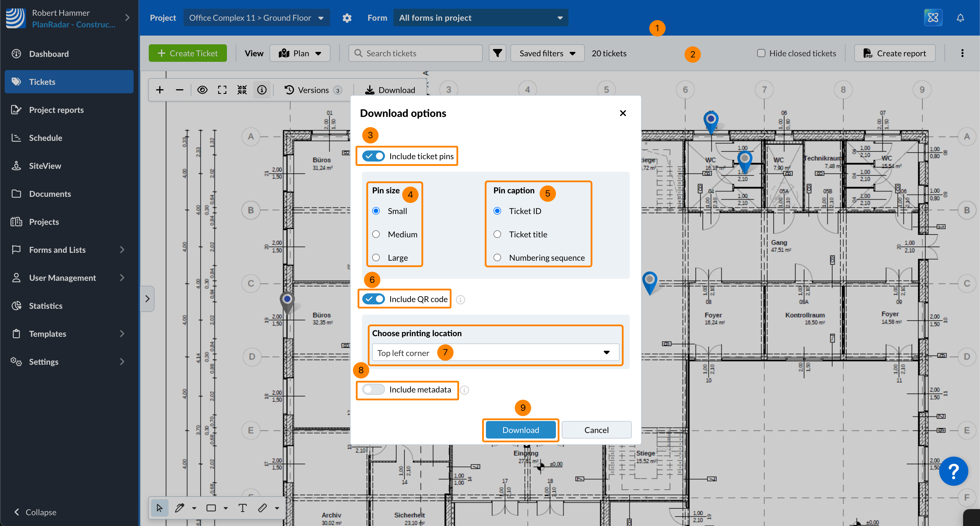Screen dimensions: 980x526
Task: Select the text annotation tool
Action: click(x=242, y=508)
